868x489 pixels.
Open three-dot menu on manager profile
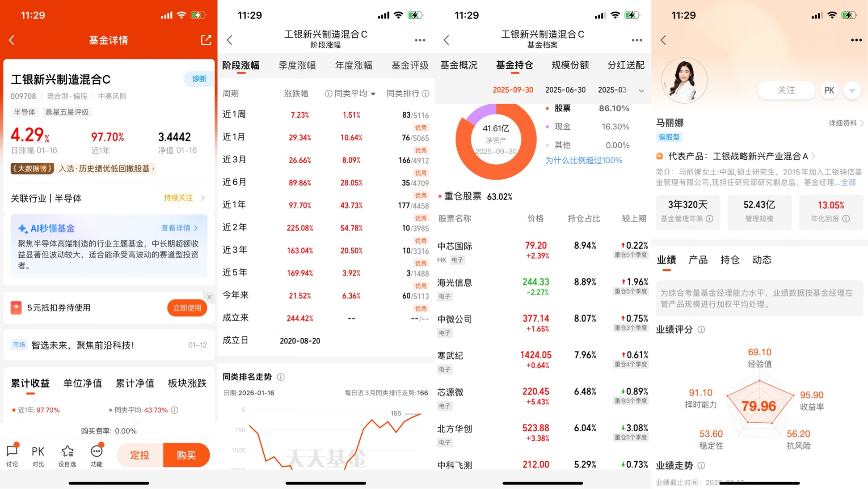click(856, 40)
